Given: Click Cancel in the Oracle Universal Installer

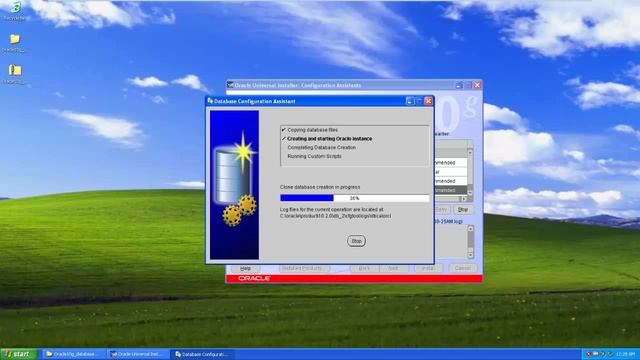Looking at the screenshot, I should pos(463,268).
